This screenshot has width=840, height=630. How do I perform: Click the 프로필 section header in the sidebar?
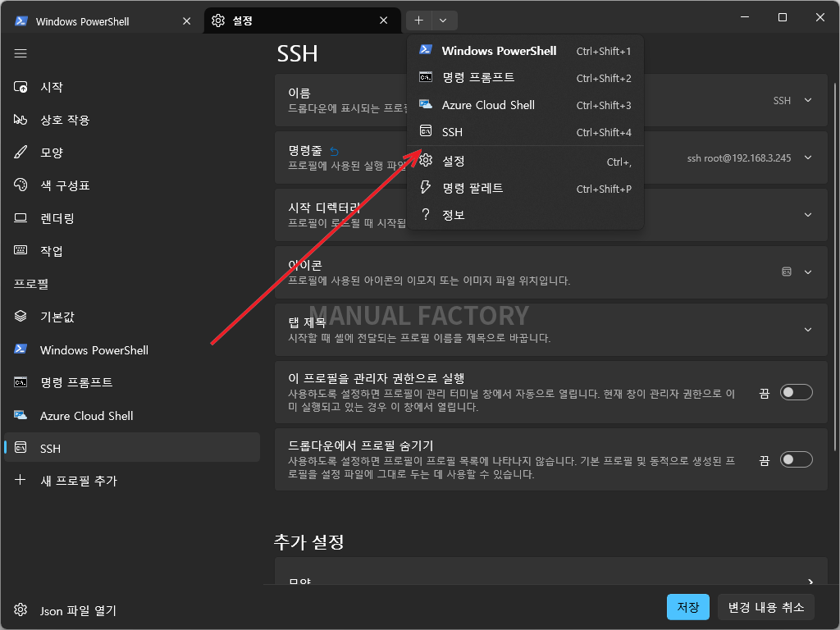click(31, 284)
